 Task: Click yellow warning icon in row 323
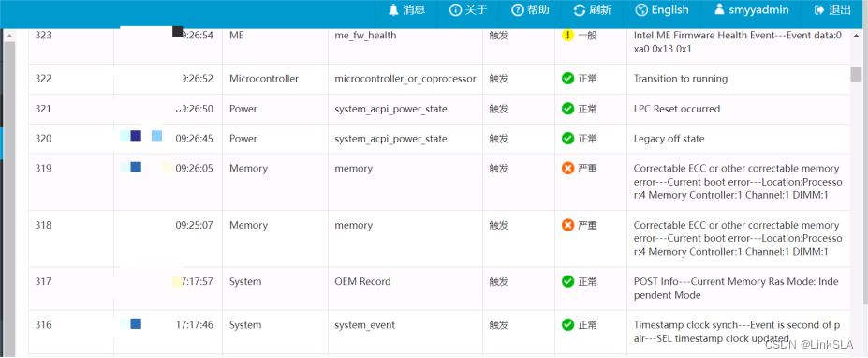(567, 36)
